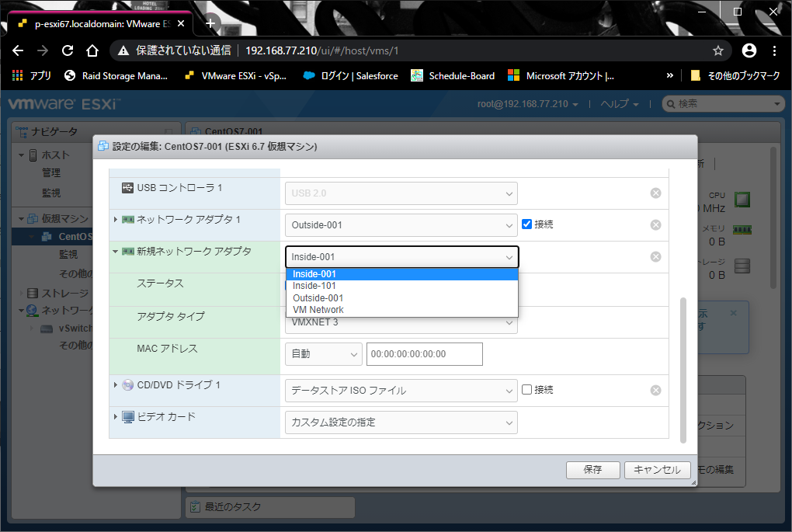Select Inside-101 from the network list
This screenshot has width=792, height=532.
(402, 286)
